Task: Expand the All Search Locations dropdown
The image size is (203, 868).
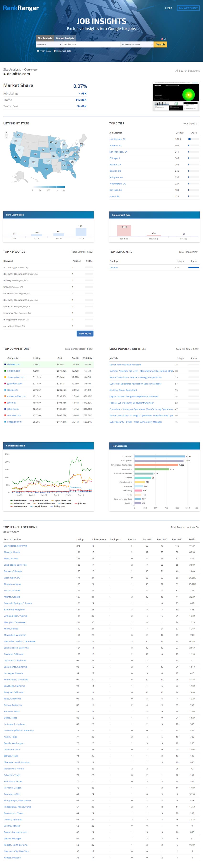Action: (x=137, y=45)
